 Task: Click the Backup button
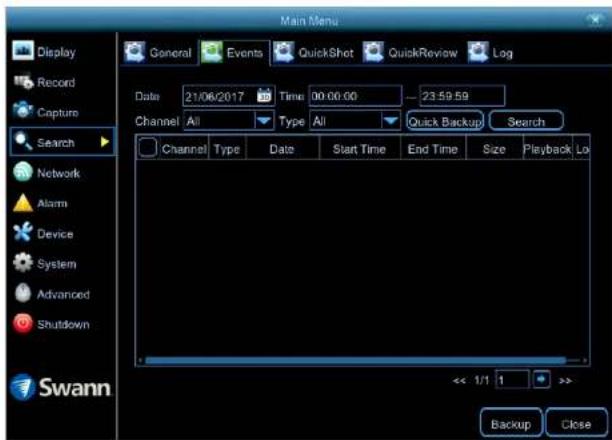(511, 423)
